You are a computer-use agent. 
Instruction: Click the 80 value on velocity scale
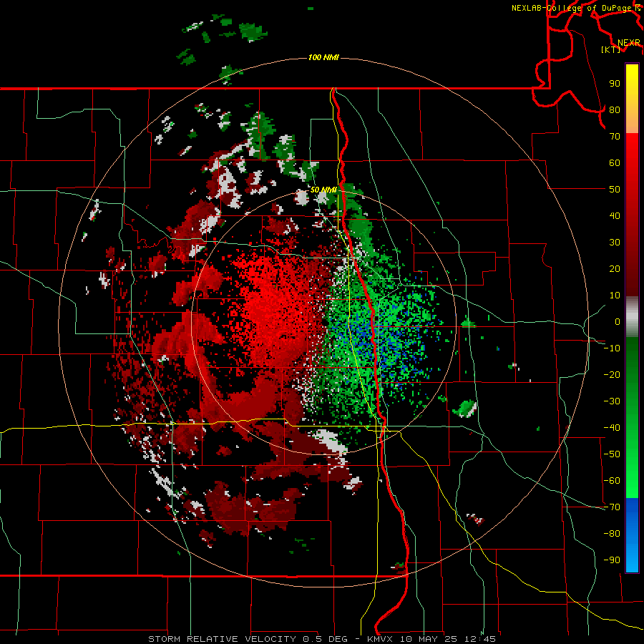[x=615, y=109]
